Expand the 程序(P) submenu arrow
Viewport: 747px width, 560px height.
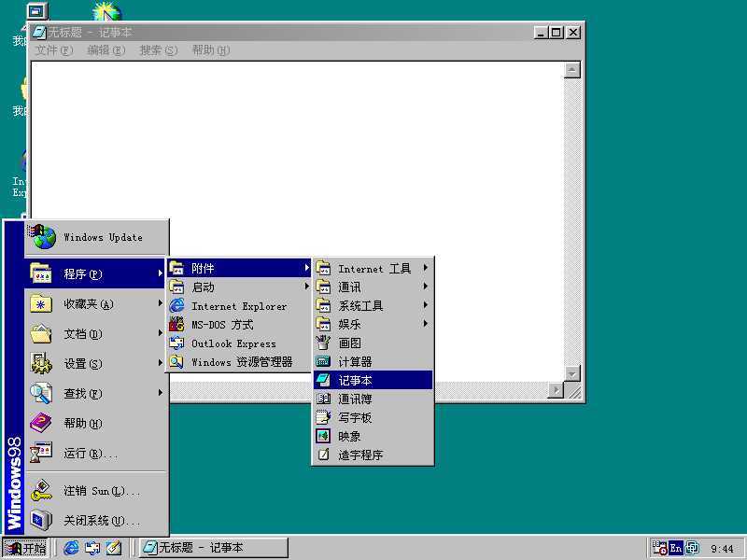pos(160,273)
